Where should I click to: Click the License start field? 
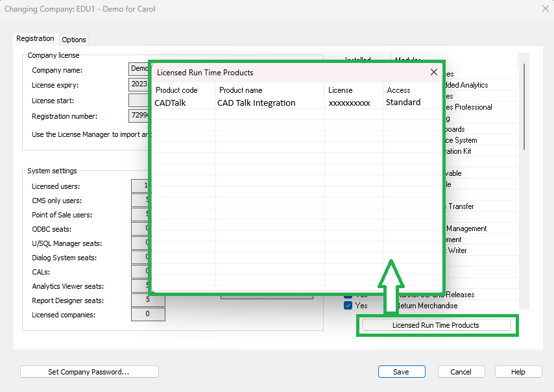[138, 101]
